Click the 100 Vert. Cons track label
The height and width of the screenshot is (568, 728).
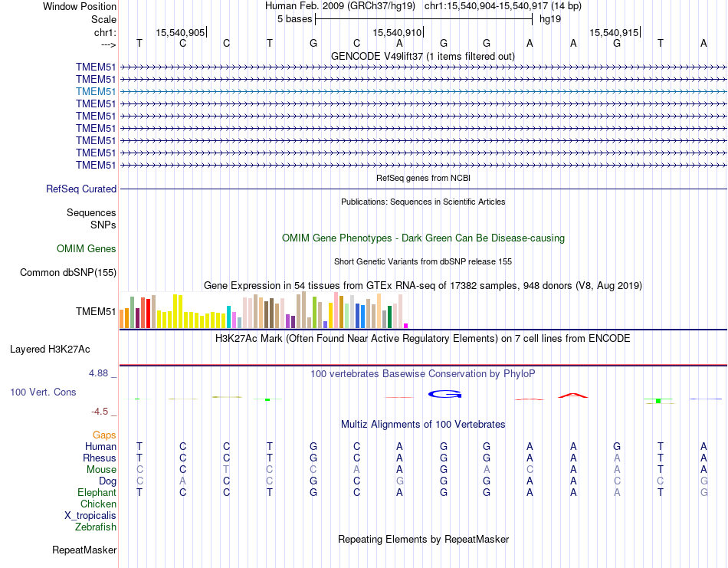coord(43,392)
